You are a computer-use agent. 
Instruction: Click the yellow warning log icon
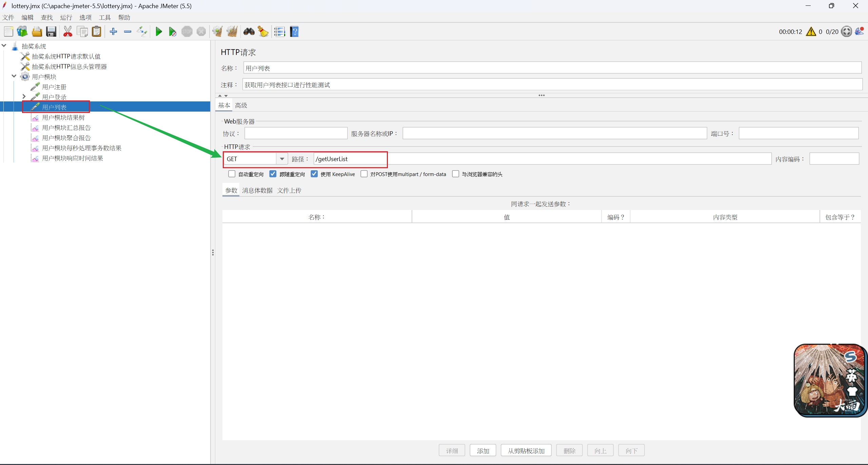point(811,32)
